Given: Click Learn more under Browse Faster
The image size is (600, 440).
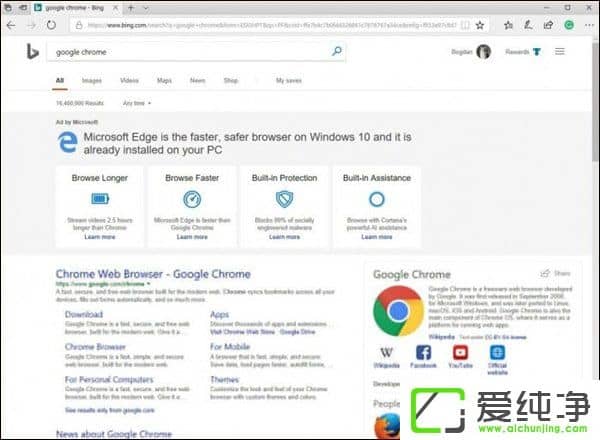Looking at the screenshot, I should click(192, 237).
